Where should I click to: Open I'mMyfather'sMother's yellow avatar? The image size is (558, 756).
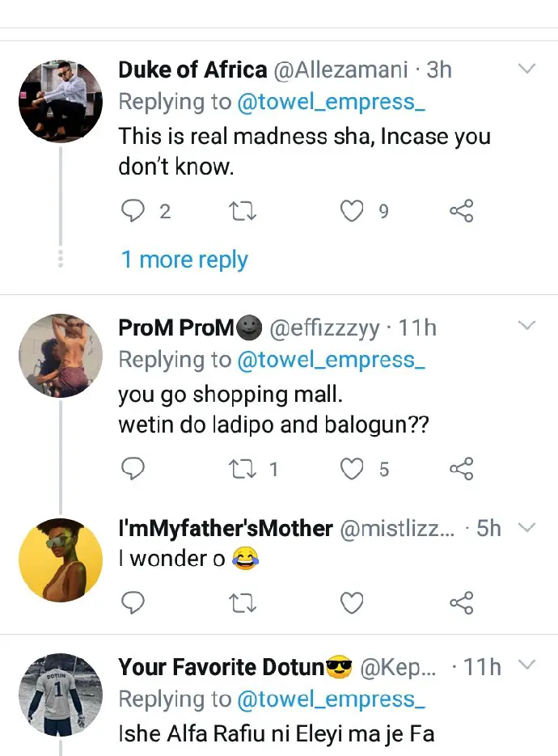click(61, 560)
